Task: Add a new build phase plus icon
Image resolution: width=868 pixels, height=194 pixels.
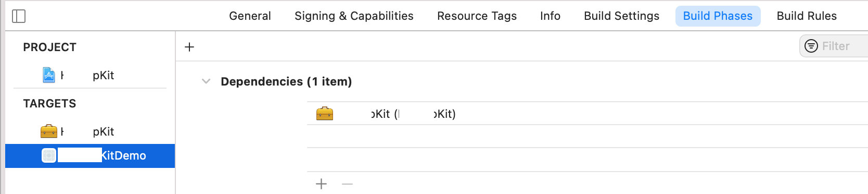Action: click(x=189, y=47)
